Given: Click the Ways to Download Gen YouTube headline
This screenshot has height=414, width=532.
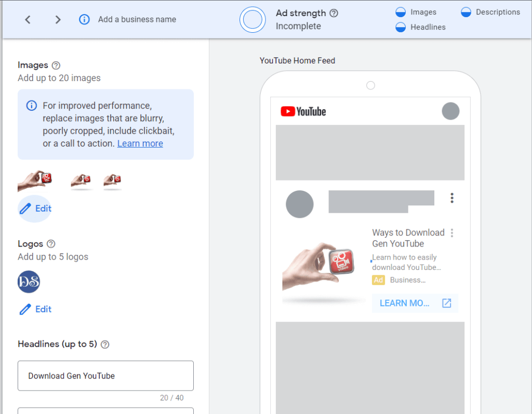Looking at the screenshot, I should click(408, 238).
